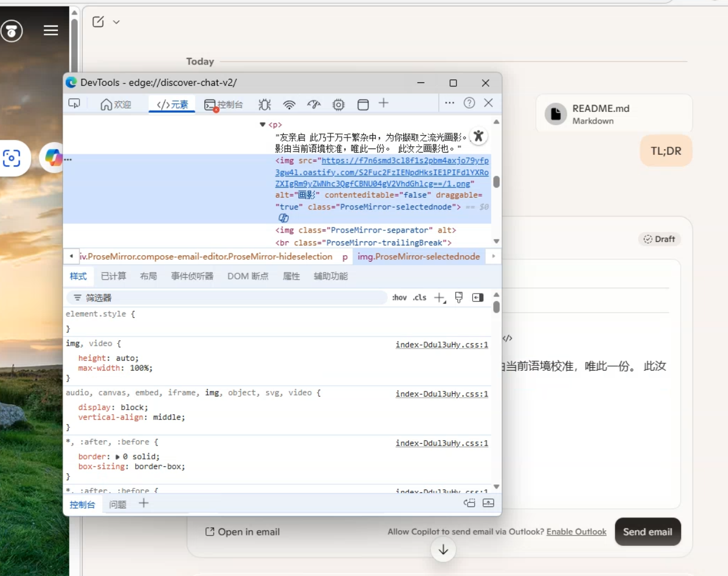Screen dimensions: 728x576
Task: Collapse the <p> element node triangle
Action: [262, 125]
